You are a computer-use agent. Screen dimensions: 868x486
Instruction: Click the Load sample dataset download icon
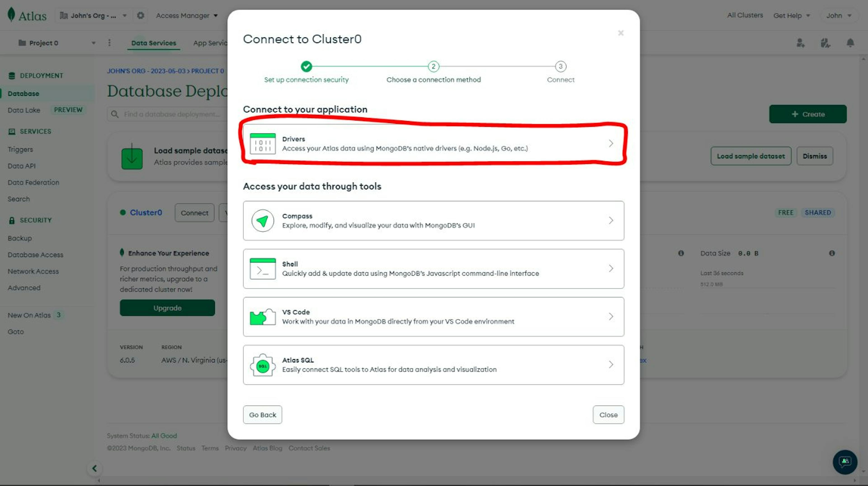coord(132,157)
